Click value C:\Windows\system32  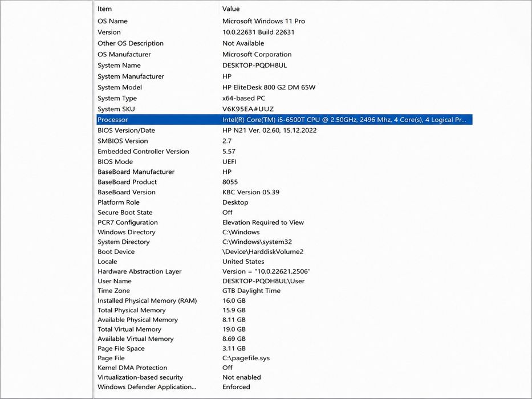coord(257,242)
